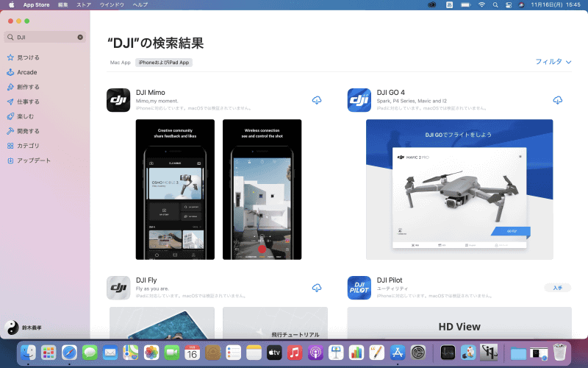Launch Siri from the menu bar
The width and height of the screenshot is (588, 368).
tap(521, 5)
